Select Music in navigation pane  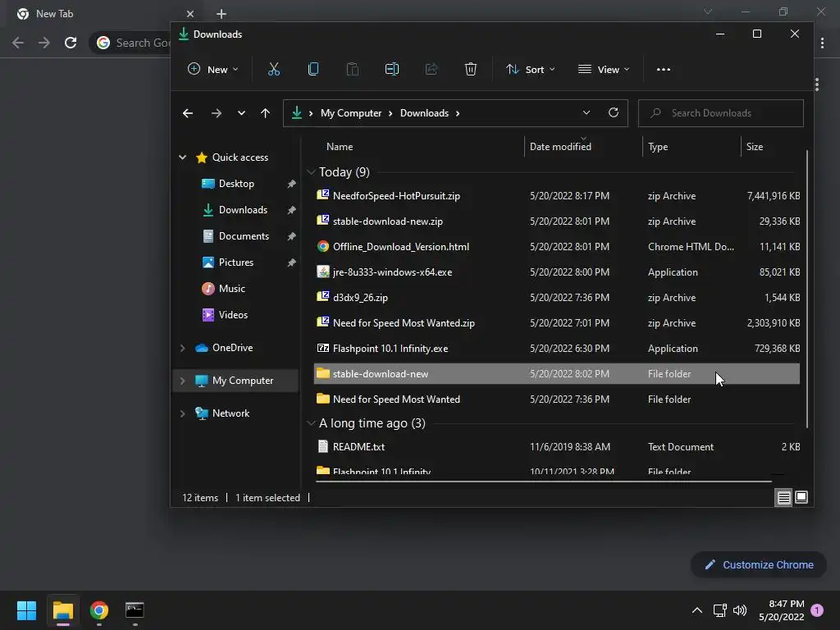tap(231, 289)
